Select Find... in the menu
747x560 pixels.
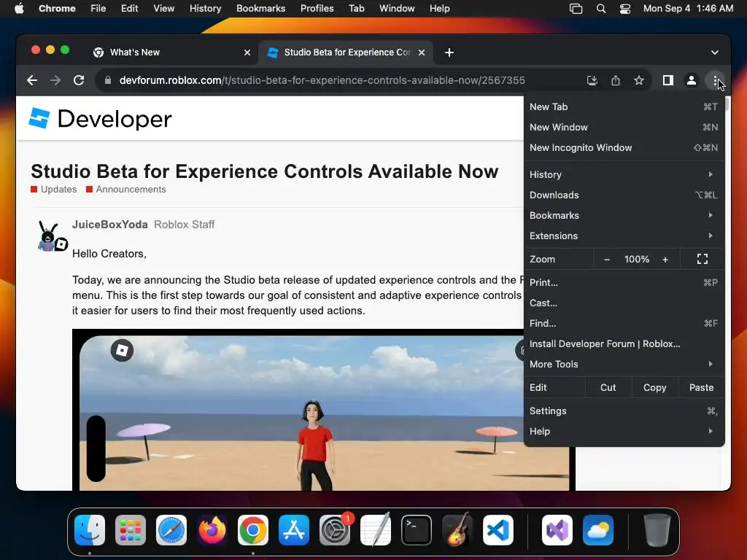coord(624,324)
